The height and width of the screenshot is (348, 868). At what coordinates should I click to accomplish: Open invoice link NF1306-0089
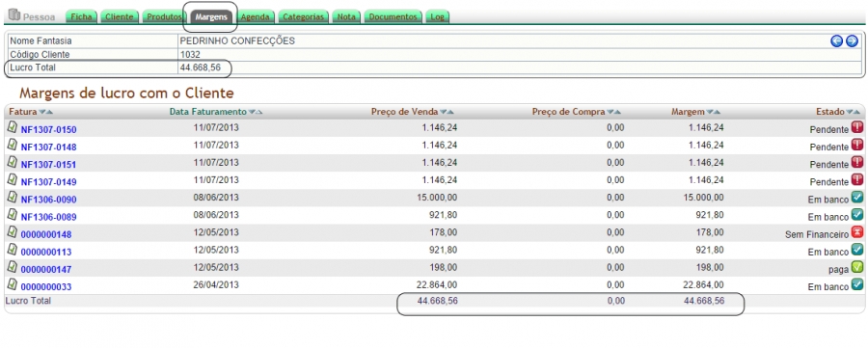coord(49,217)
